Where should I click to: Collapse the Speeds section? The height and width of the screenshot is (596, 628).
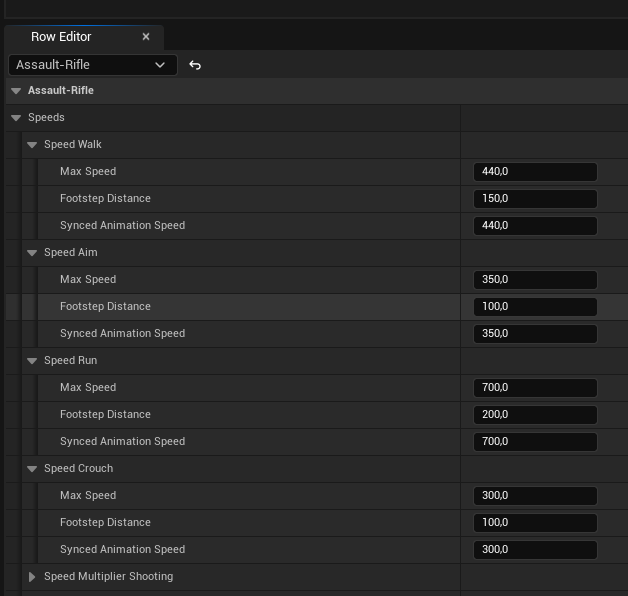click(x=16, y=118)
